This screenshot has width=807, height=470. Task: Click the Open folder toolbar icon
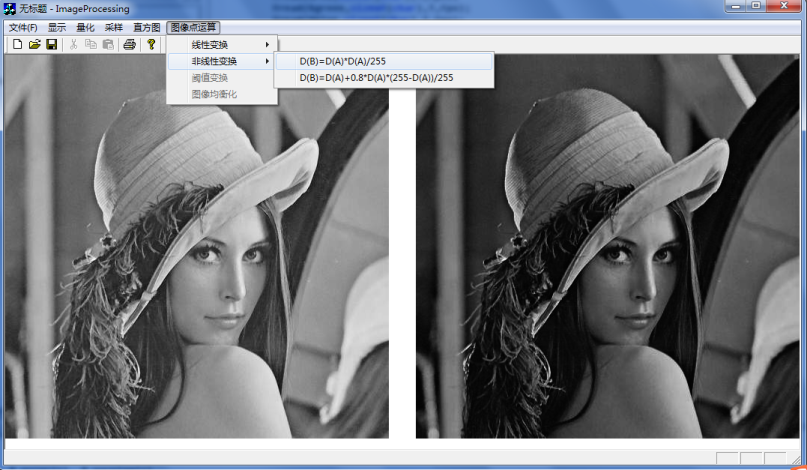point(34,44)
